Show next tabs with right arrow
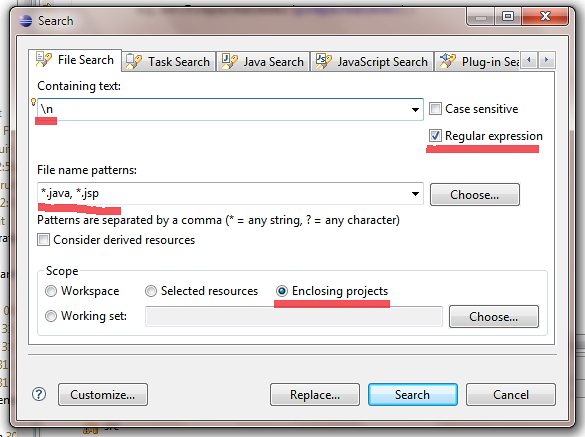The height and width of the screenshot is (437, 585). [x=547, y=60]
